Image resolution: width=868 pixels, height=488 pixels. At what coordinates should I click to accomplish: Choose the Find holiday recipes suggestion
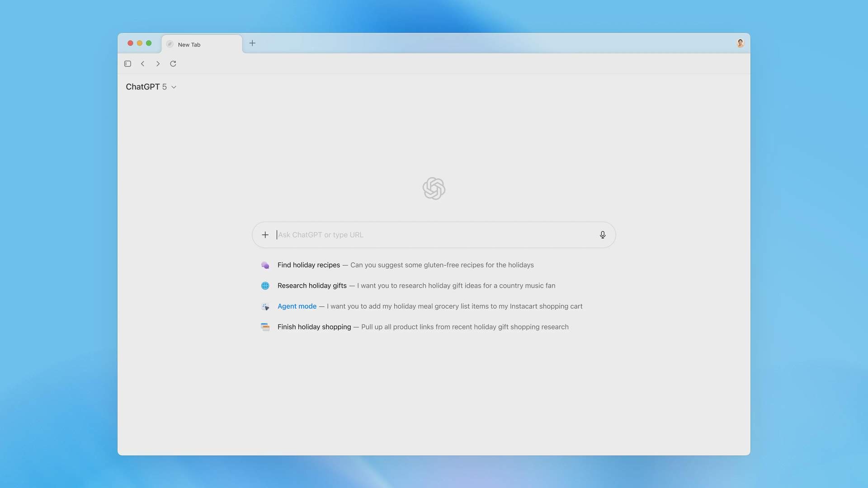(x=309, y=265)
